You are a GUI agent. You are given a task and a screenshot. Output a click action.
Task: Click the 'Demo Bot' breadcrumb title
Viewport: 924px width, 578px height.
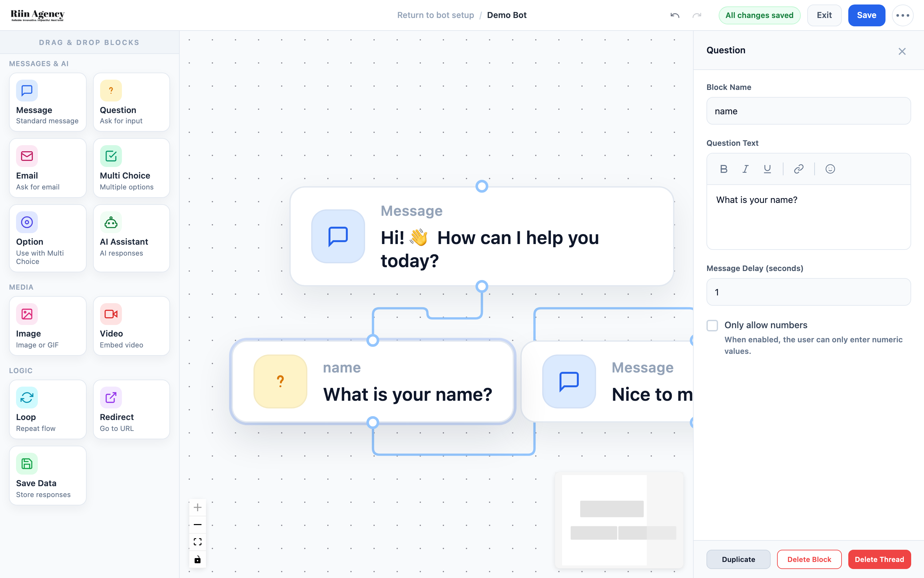coord(507,15)
